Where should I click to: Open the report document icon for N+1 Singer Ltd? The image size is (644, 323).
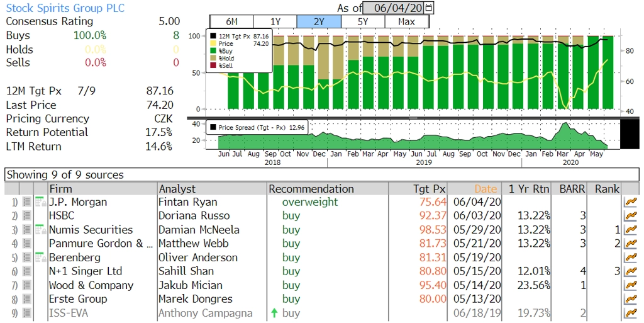[27, 271]
